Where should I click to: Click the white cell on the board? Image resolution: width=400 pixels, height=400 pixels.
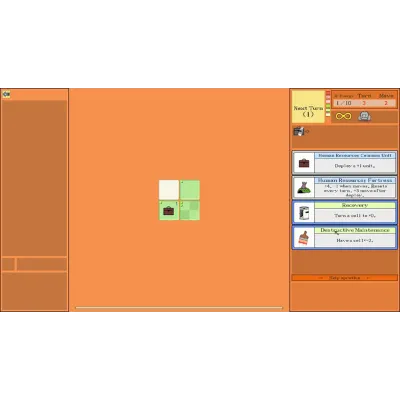point(169,190)
